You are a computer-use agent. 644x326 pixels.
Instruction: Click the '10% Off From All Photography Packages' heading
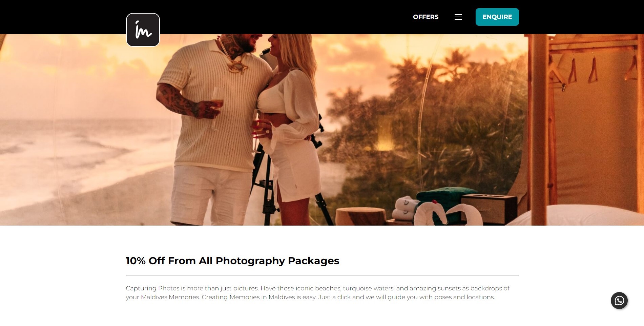pos(232,261)
